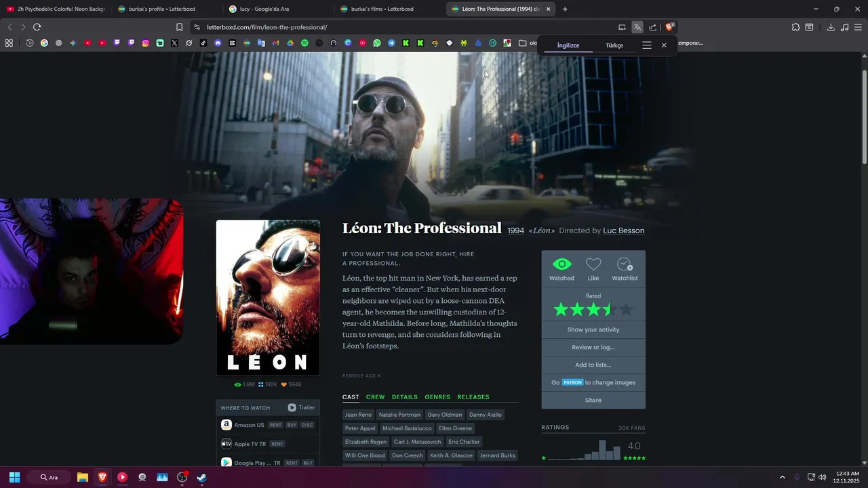Open the GENRES tab
The image size is (868, 488).
tap(437, 397)
